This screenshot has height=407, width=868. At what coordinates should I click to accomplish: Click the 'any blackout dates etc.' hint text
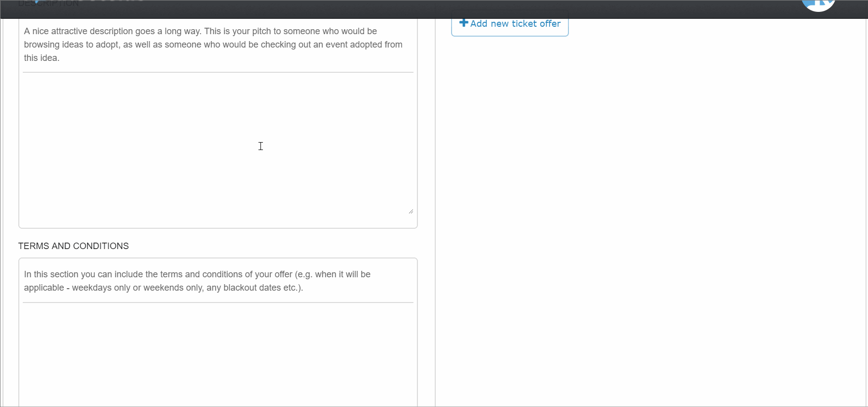(255, 288)
